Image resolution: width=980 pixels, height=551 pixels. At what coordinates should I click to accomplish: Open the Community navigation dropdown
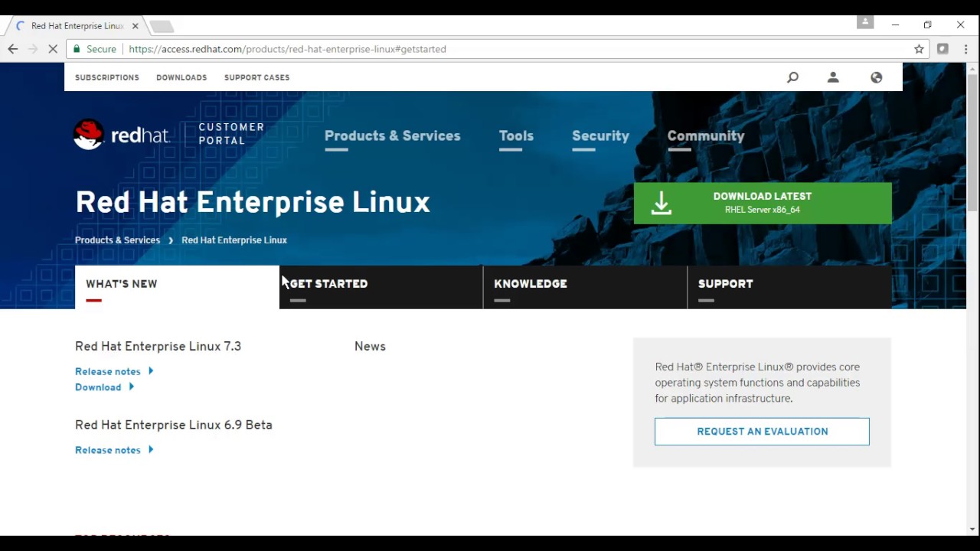pyautogui.click(x=705, y=136)
